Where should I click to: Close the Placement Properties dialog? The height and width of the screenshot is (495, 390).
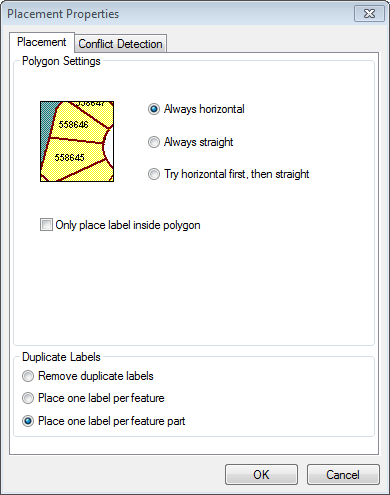[369, 14]
